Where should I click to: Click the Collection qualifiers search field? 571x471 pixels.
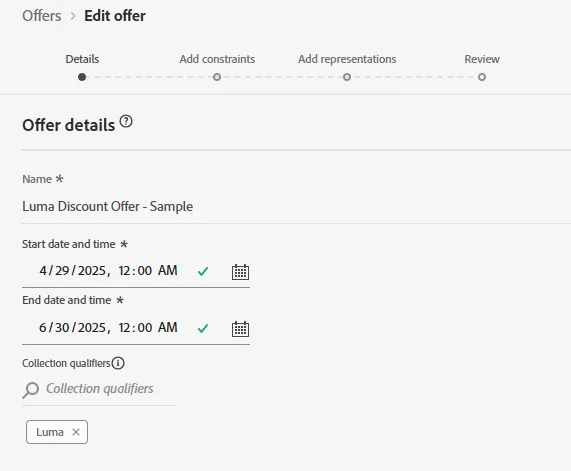[x=100, y=389]
